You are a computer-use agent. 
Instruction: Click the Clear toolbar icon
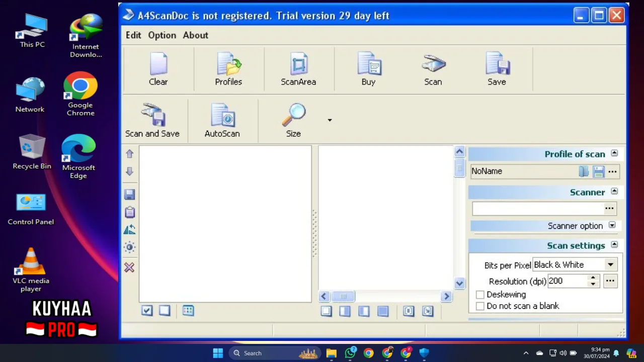click(158, 69)
